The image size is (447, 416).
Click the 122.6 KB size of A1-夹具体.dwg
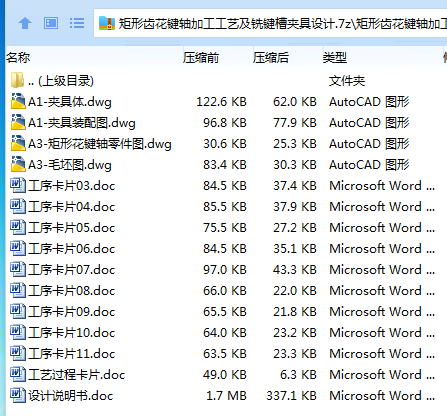coord(221,102)
